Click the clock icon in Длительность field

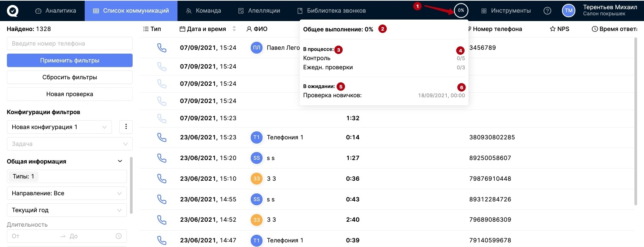pyautogui.click(x=119, y=236)
